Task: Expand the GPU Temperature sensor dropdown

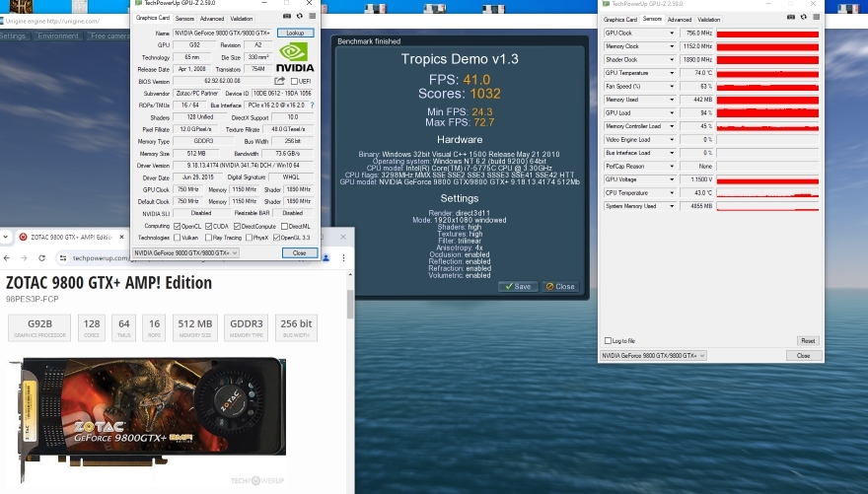Action: tap(672, 73)
